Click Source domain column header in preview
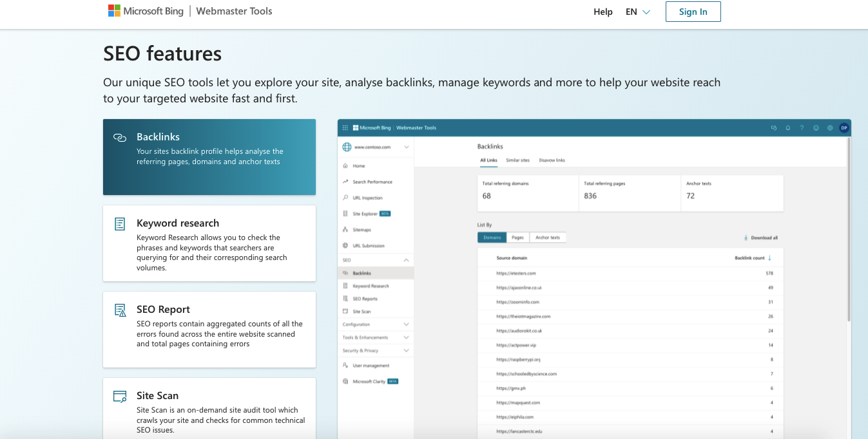This screenshot has height=439, width=868. point(512,258)
